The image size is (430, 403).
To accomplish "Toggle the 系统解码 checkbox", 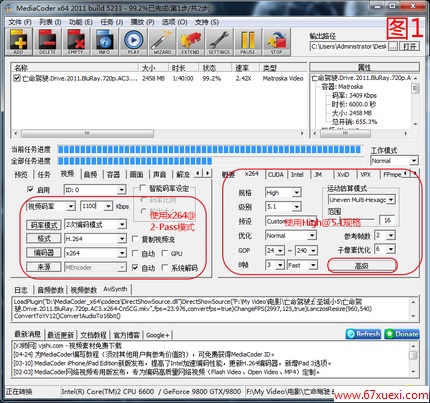I will tap(164, 268).
